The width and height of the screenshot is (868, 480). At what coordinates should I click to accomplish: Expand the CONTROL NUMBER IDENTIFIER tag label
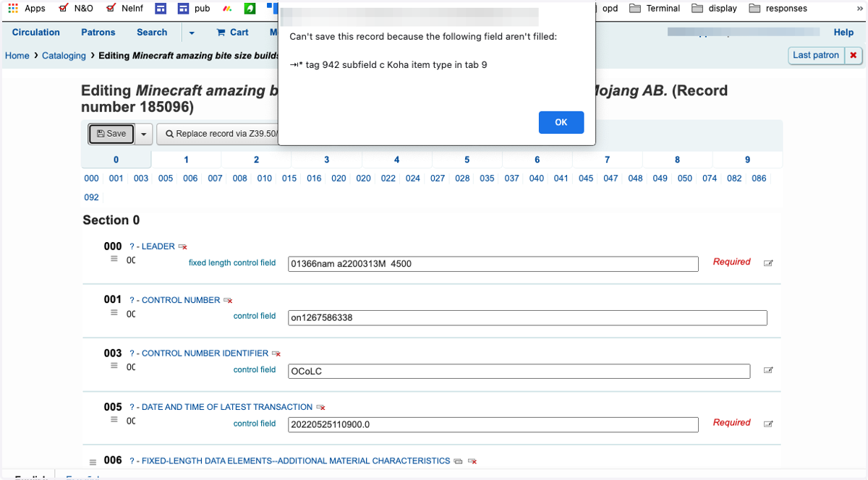pos(205,353)
